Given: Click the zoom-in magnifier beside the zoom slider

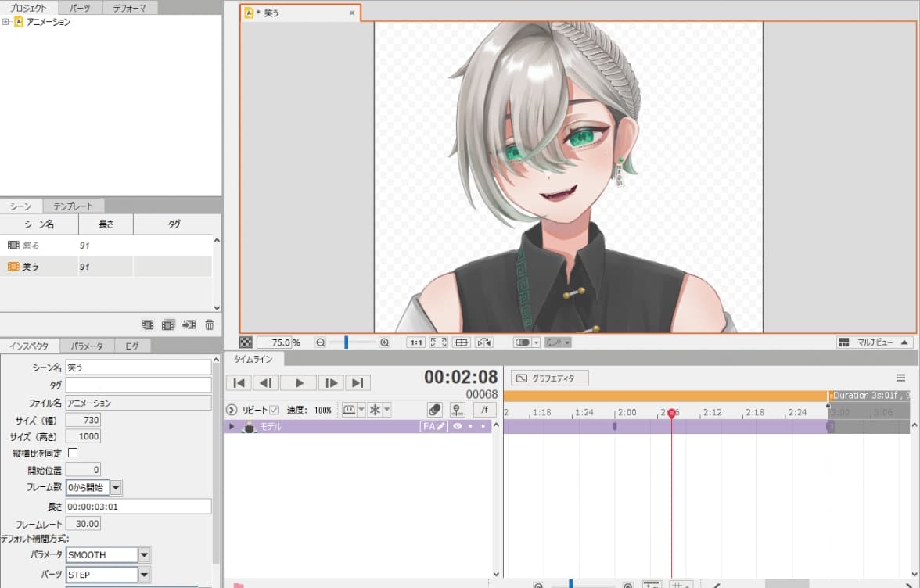Looking at the screenshot, I should [384, 342].
